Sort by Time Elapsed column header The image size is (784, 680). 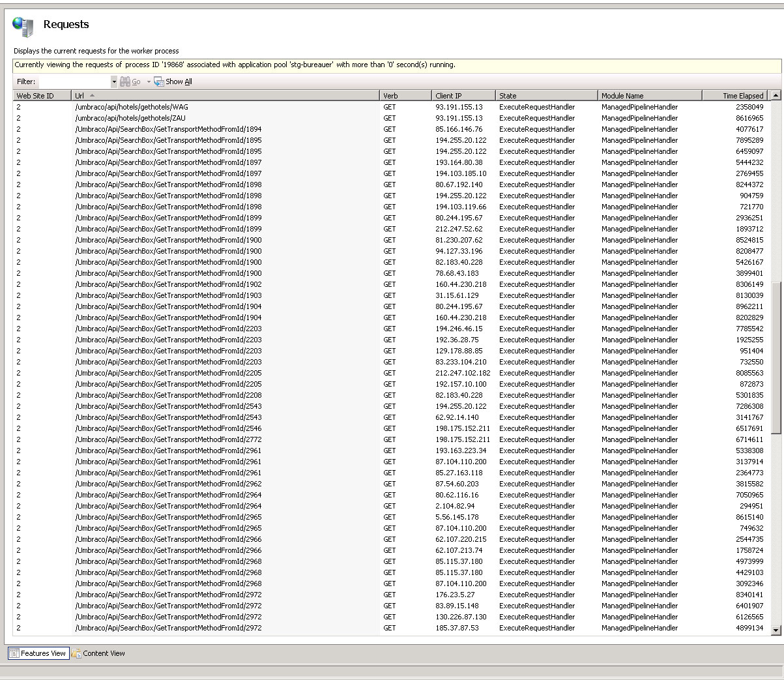735,95
